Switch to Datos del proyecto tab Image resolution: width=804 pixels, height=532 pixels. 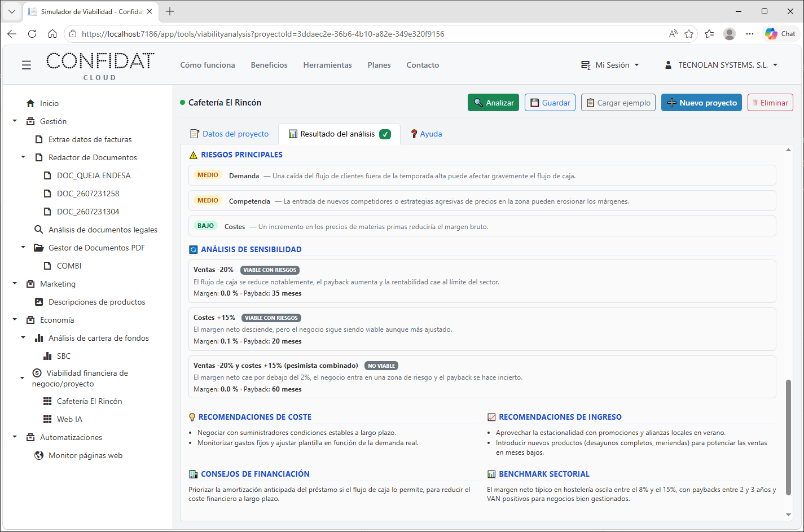coord(229,134)
